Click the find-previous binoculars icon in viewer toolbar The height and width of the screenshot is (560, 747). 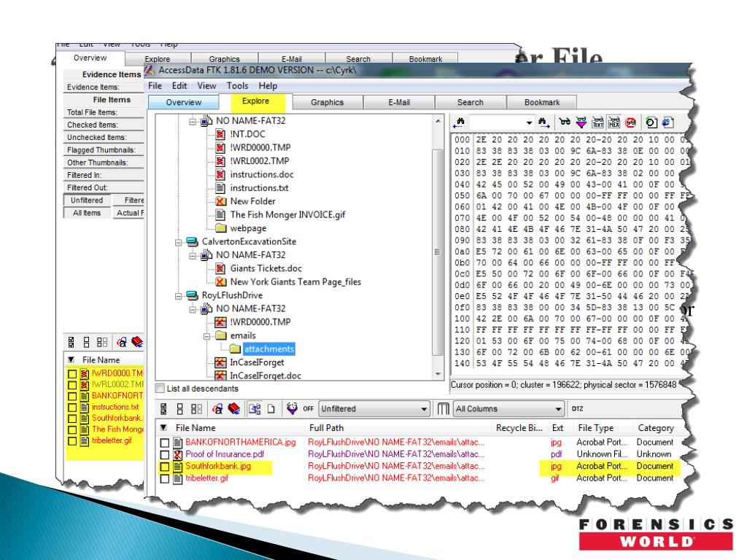[460, 122]
